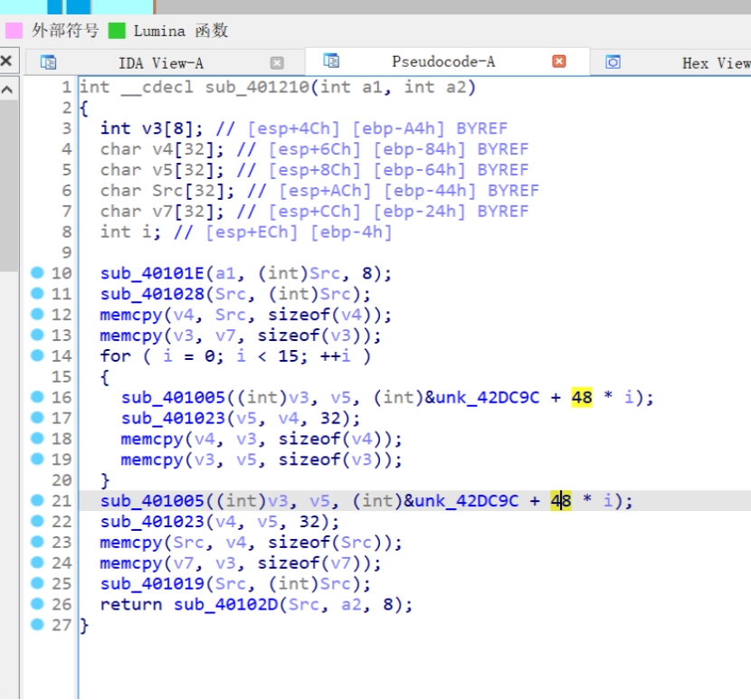Toggle breakpoint dot on line 18
Viewport: 751px width, 700px height.
(x=37, y=438)
